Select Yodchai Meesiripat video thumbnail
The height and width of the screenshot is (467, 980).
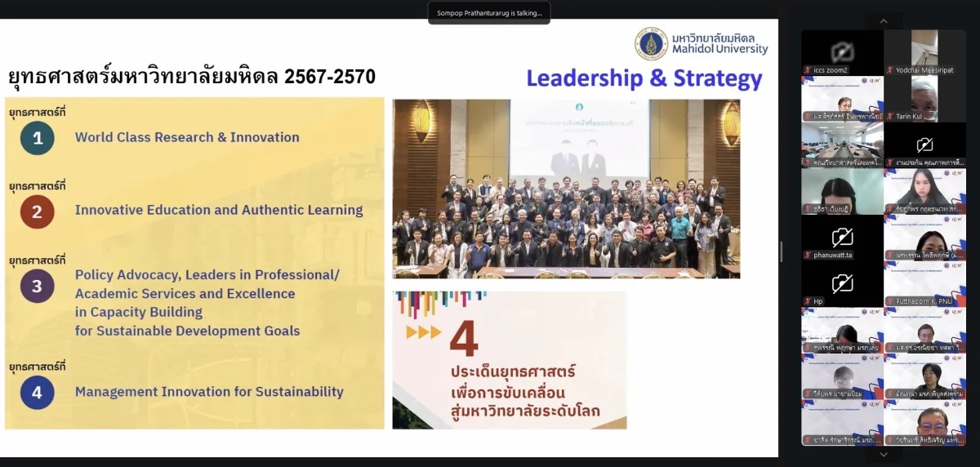924,53
